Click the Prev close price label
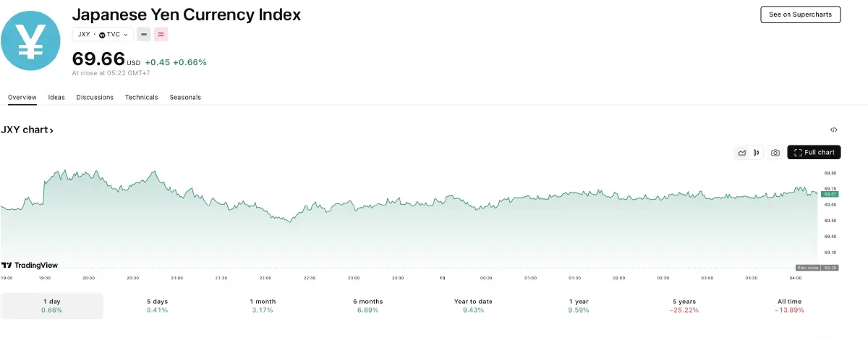 pyautogui.click(x=807, y=268)
